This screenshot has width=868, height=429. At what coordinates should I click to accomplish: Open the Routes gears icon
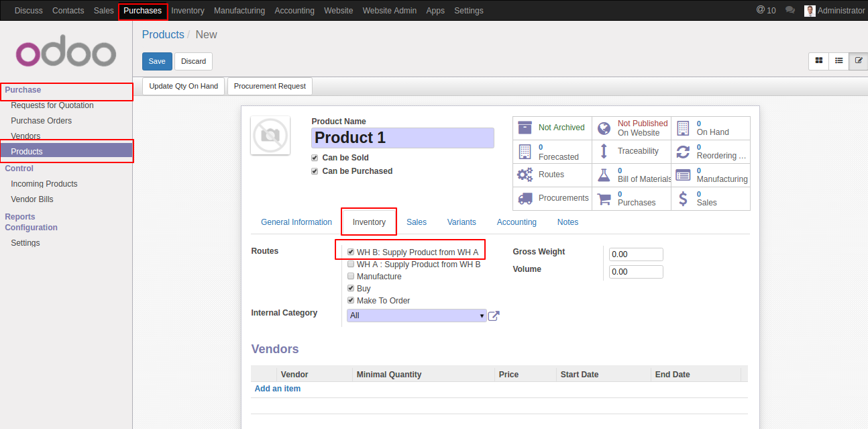point(525,175)
